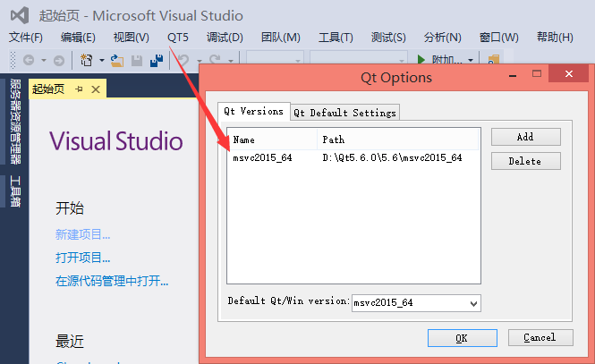Close the 起始页 document tab
This screenshot has width=595, height=364.
click(96, 89)
